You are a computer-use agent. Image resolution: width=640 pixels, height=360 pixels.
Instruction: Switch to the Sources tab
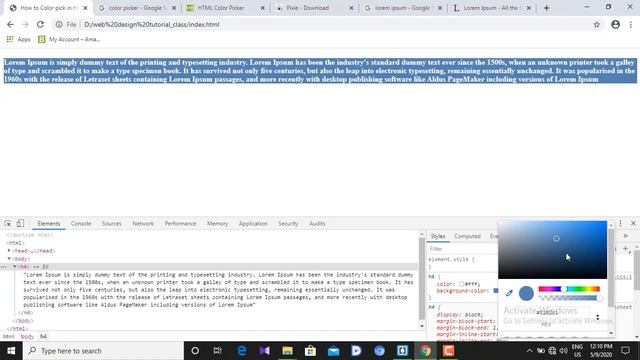coord(111,223)
